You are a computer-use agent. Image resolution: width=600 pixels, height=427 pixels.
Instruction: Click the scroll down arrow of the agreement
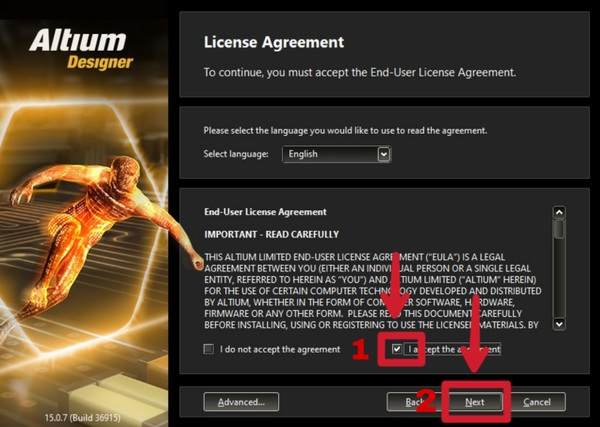pyautogui.click(x=559, y=324)
